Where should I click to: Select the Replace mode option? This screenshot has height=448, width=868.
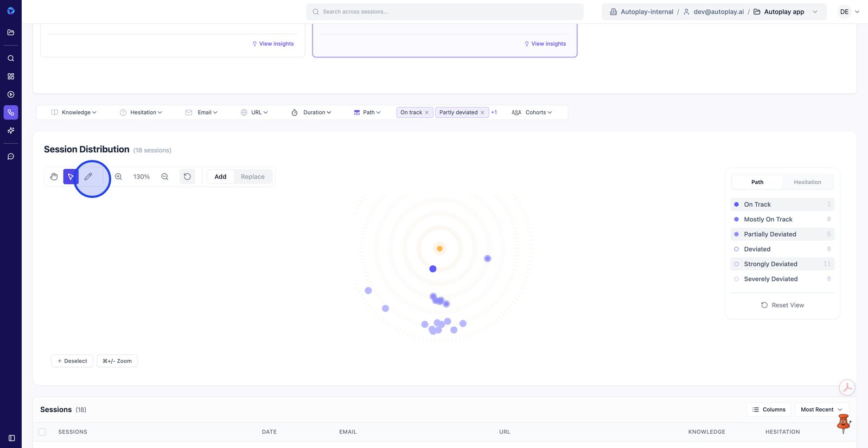pos(253,177)
